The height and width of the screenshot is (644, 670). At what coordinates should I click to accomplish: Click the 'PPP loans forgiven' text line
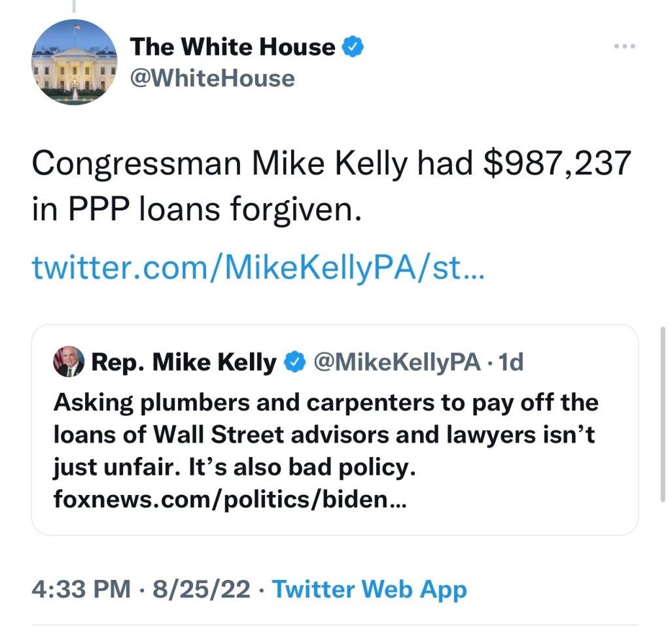(196, 211)
